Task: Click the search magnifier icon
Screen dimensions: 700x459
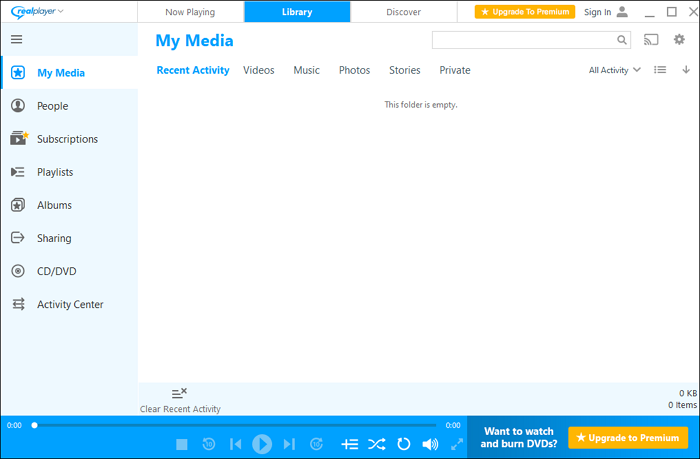Action: click(x=622, y=40)
